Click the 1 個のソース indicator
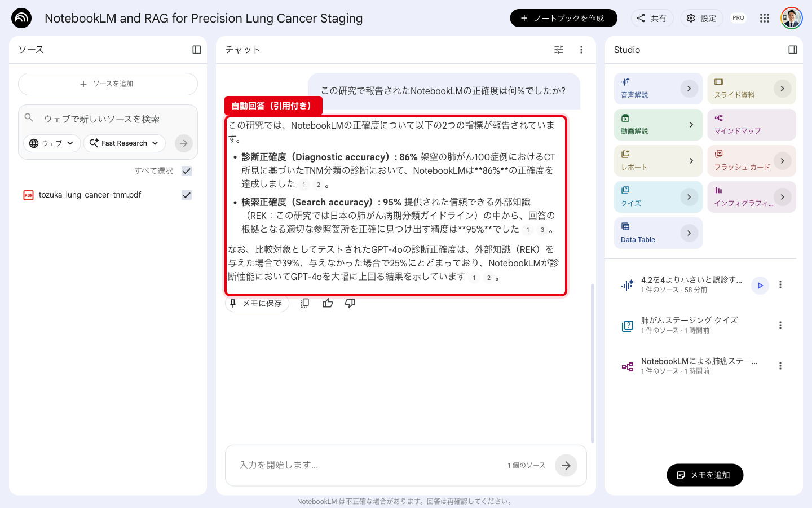This screenshot has height=508, width=812. 527,466
